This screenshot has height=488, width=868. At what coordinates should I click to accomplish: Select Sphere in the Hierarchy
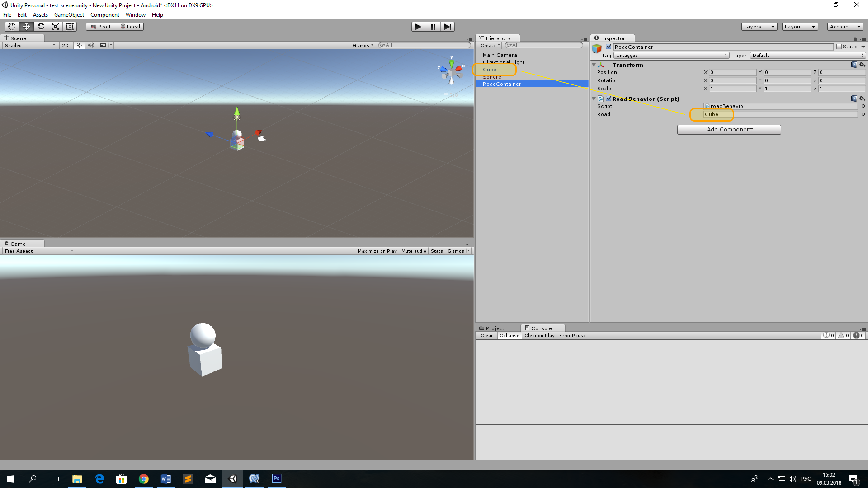493,77
